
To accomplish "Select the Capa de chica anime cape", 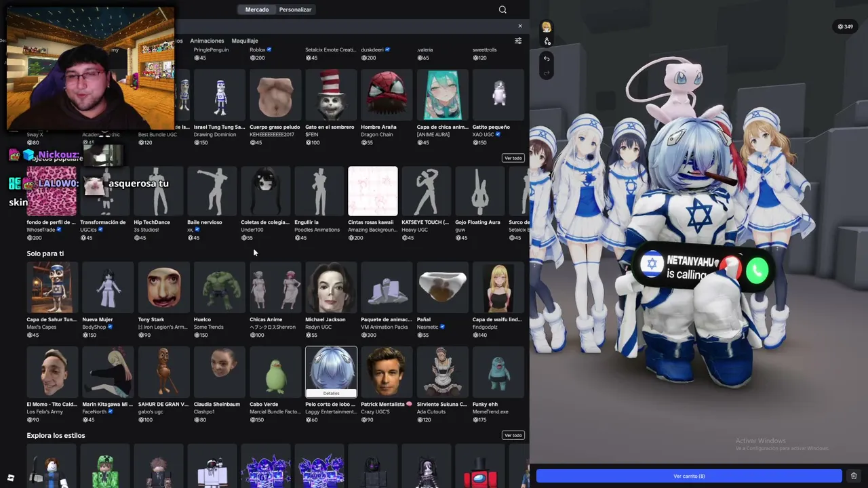I will [x=442, y=94].
